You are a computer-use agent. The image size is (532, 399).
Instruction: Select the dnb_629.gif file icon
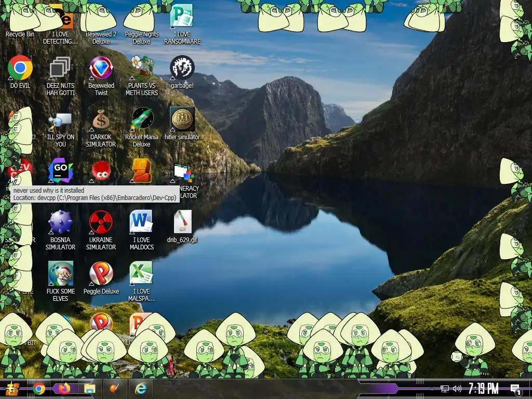(182, 227)
